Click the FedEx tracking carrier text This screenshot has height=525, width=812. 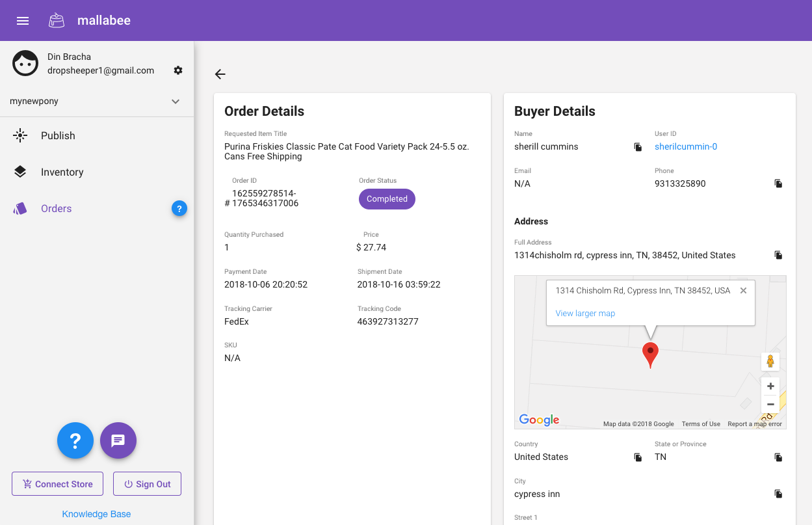point(237,321)
